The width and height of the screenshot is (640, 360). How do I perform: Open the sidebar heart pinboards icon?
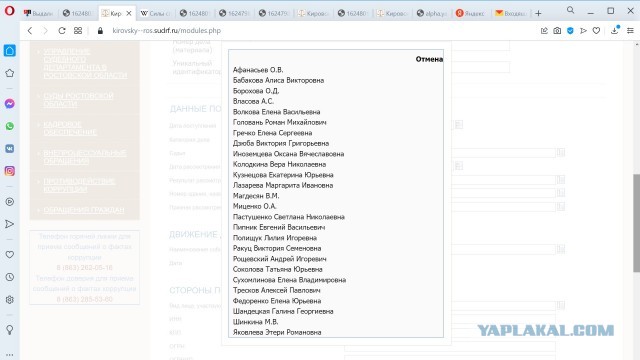[x=10, y=255]
